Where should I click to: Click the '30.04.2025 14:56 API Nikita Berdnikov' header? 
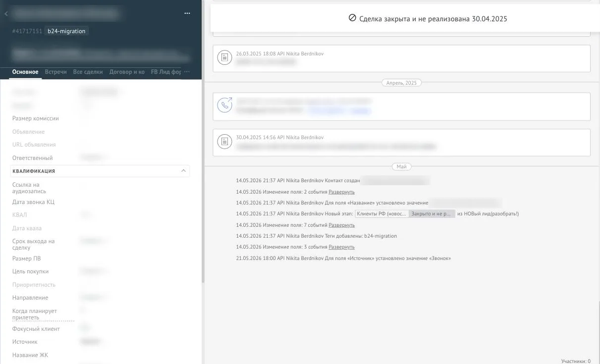pos(280,137)
